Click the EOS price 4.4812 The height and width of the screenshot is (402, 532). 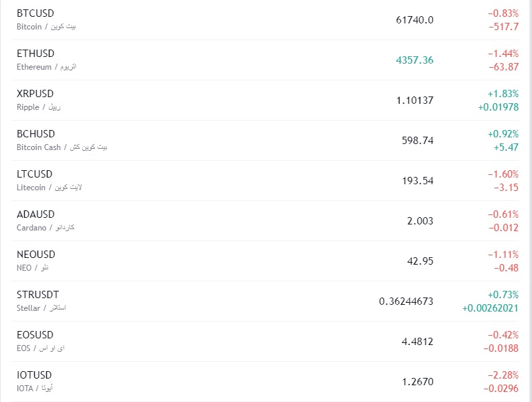coord(417,342)
